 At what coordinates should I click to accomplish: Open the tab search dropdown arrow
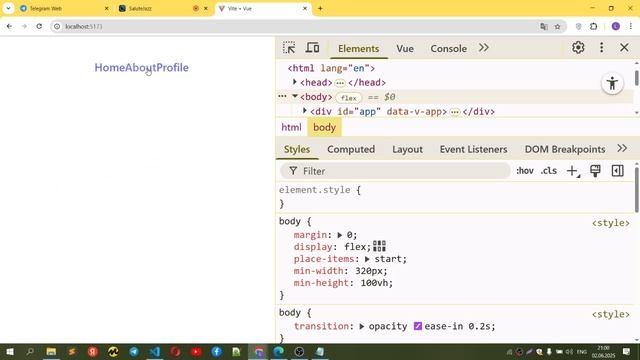(8, 8)
